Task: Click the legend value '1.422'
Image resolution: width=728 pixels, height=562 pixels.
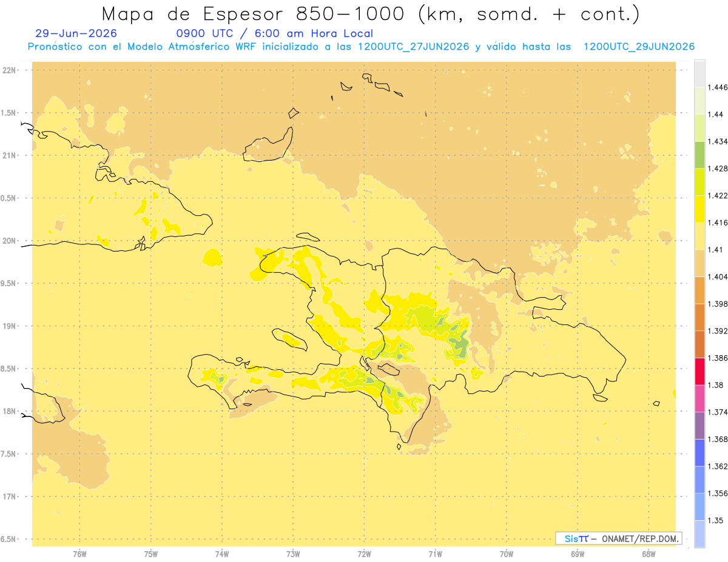Action: [718, 195]
